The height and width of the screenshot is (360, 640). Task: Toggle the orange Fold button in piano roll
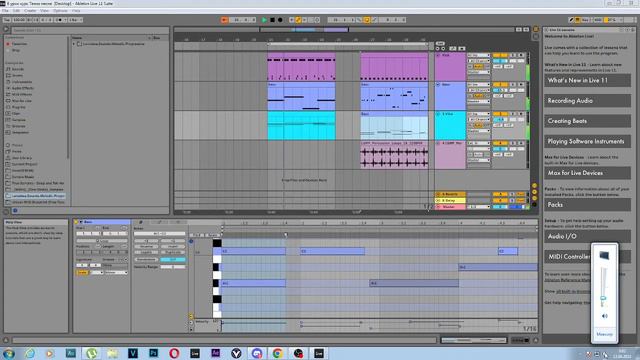pos(198,235)
